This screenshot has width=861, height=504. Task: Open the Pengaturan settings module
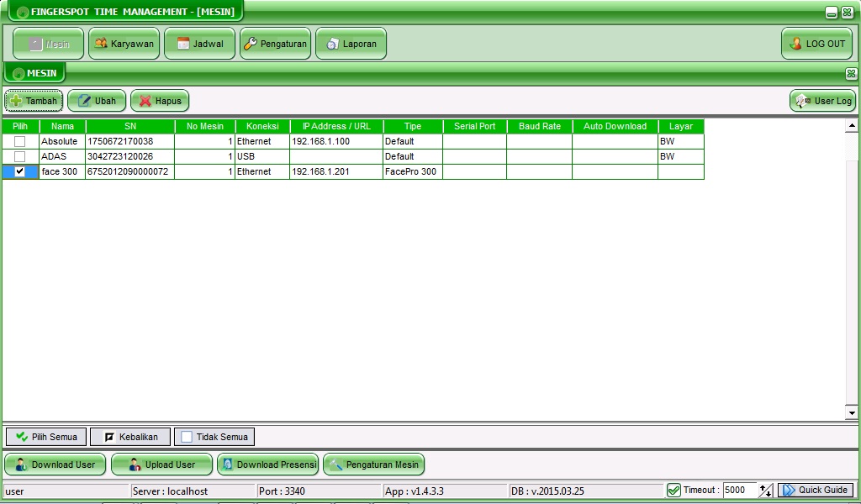coord(276,44)
